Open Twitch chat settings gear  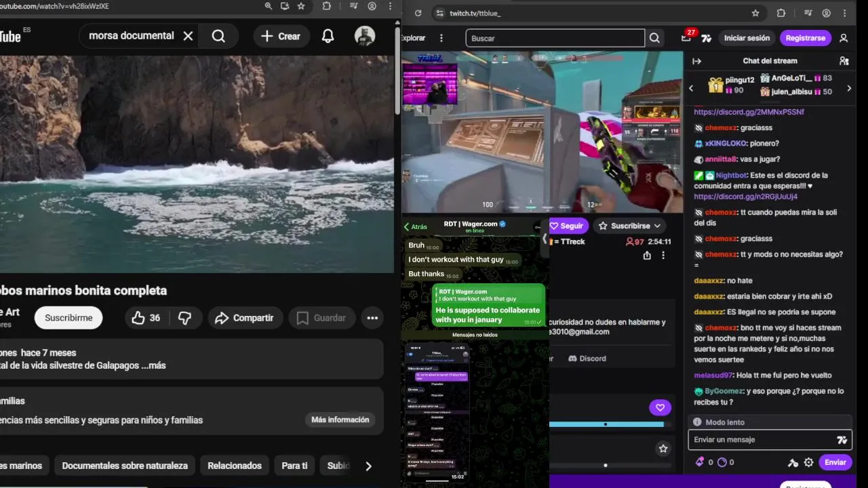[x=808, y=462]
